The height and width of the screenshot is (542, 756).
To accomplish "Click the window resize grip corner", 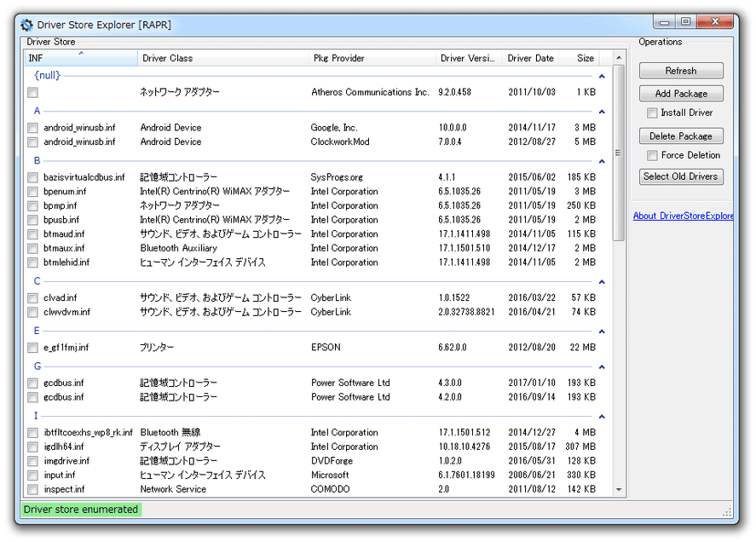I will (727, 512).
